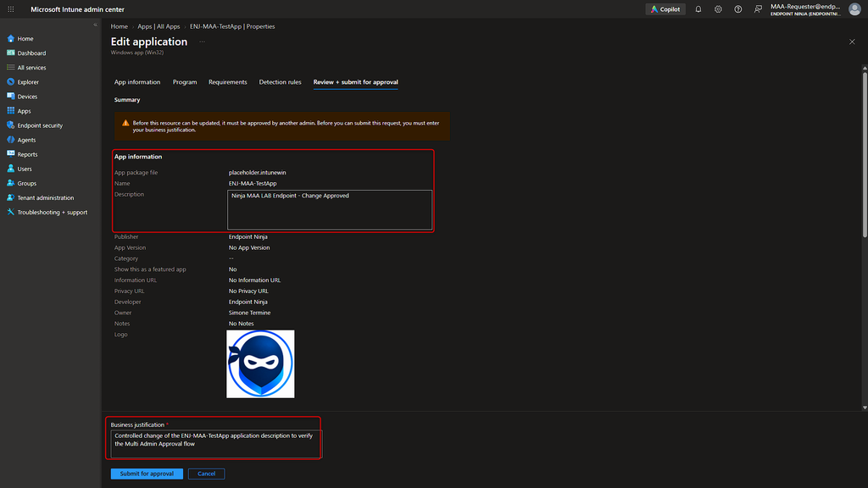Open ENJ-MAA-TestApp | Properties breadcrumb
Screen dimensions: 868x488
click(232, 26)
